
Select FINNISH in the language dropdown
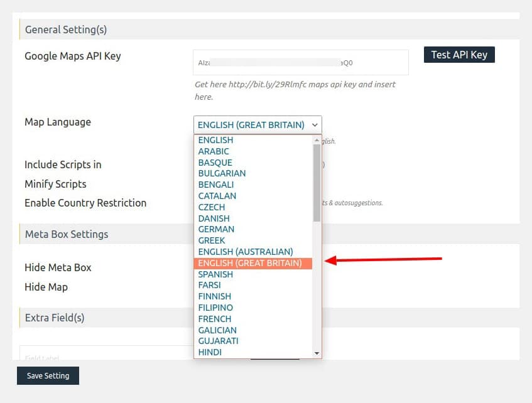(x=215, y=296)
